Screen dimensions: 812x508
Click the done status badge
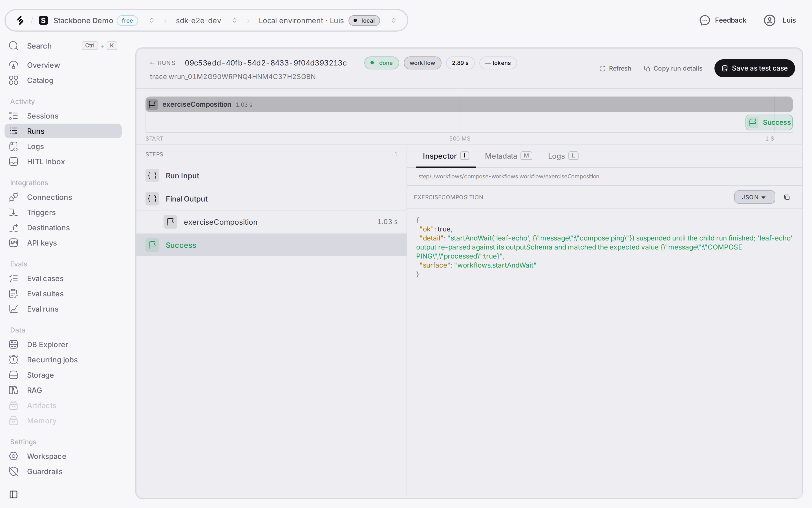pos(381,63)
